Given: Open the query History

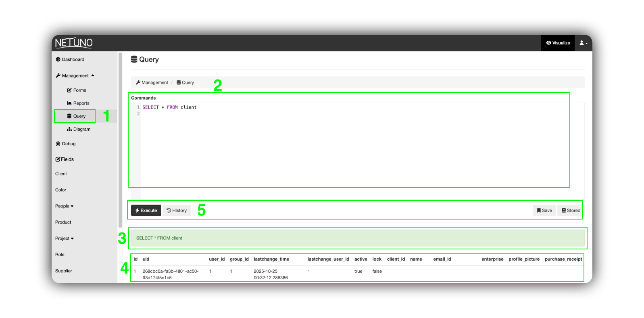Looking at the screenshot, I should 177,210.
